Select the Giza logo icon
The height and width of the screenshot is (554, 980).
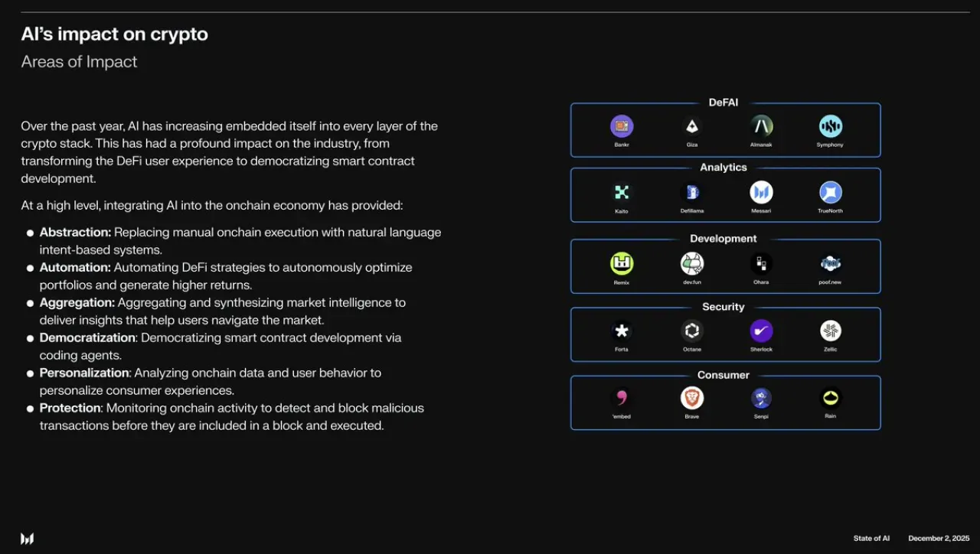tap(692, 126)
